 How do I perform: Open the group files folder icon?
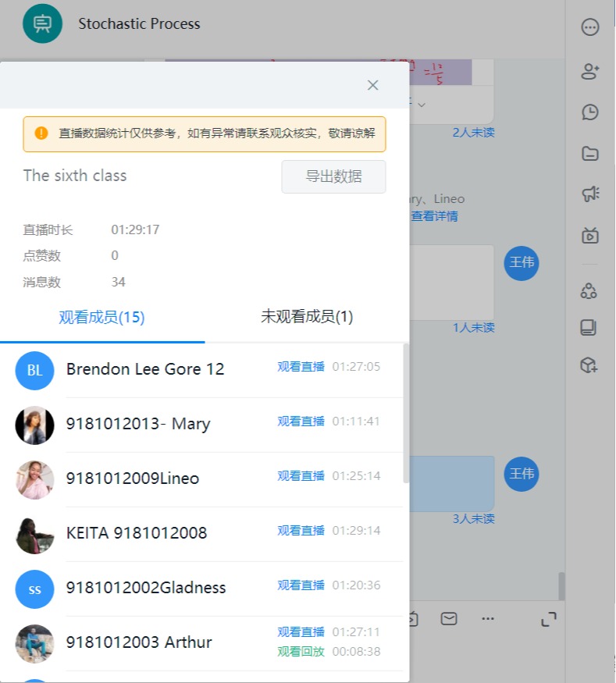click(590, 154)
